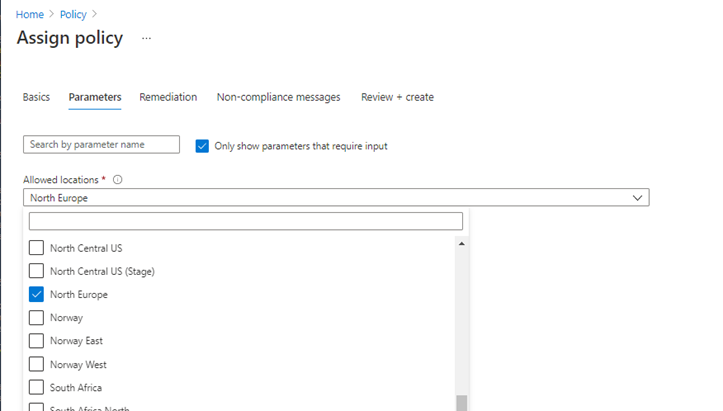723x411 pixels.
Task: Click the location filter box in dropdown
Action: click(x=246, y=221)
